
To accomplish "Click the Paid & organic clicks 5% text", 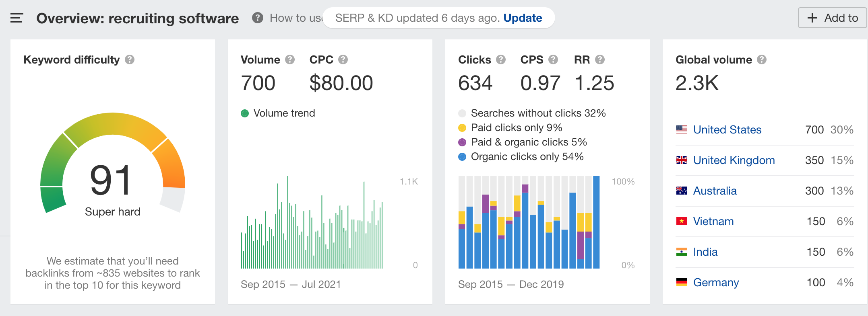I will (529, 142).
